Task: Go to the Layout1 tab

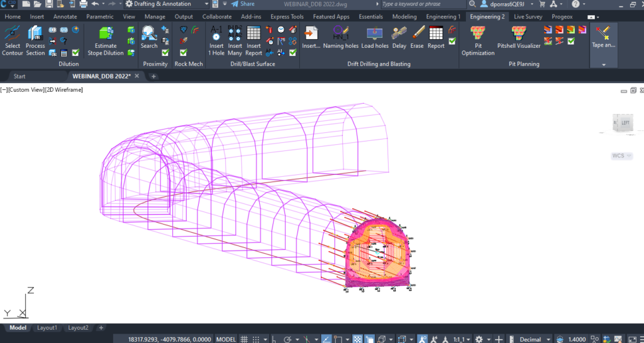Action: [47, 328]
